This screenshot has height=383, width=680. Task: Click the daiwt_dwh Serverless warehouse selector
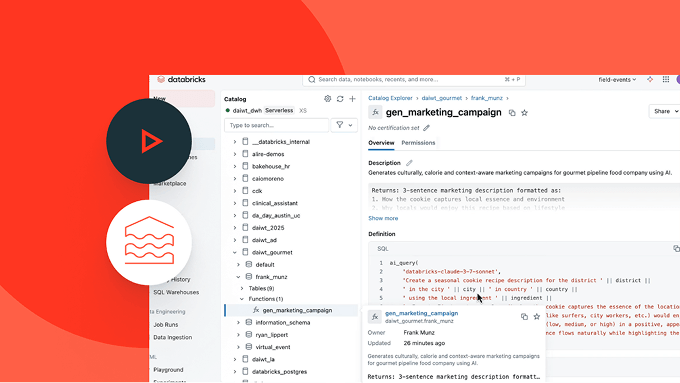click(x=266, y=111)
